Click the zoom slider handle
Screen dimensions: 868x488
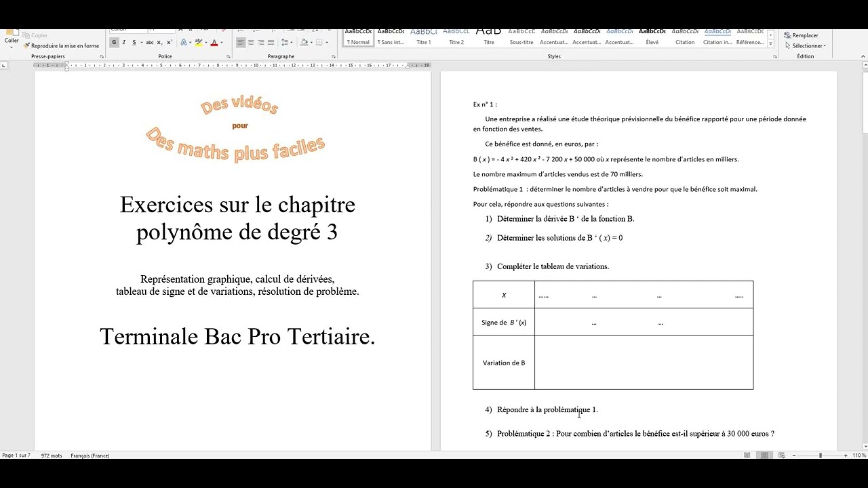click(821, 455)
